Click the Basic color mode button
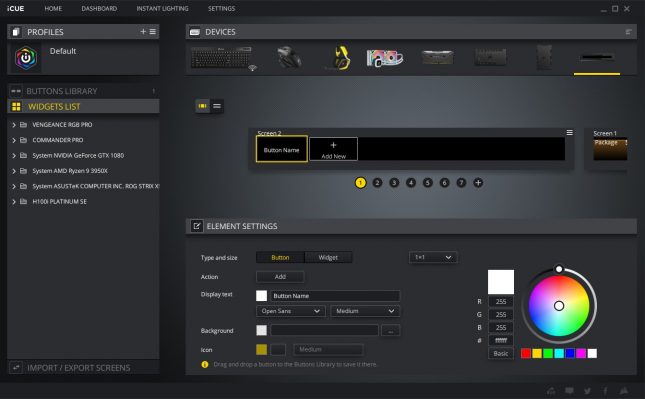The image size is (645, 399). point(501,353)
